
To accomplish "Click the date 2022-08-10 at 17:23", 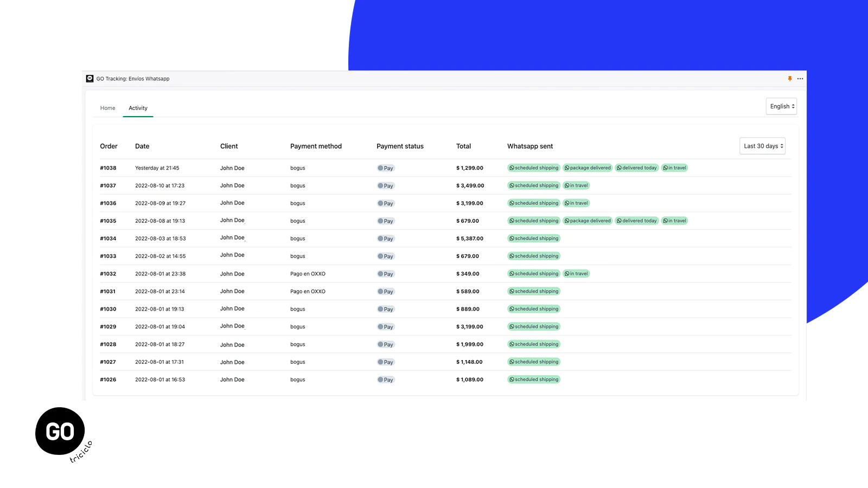I will tap(159, 185).
